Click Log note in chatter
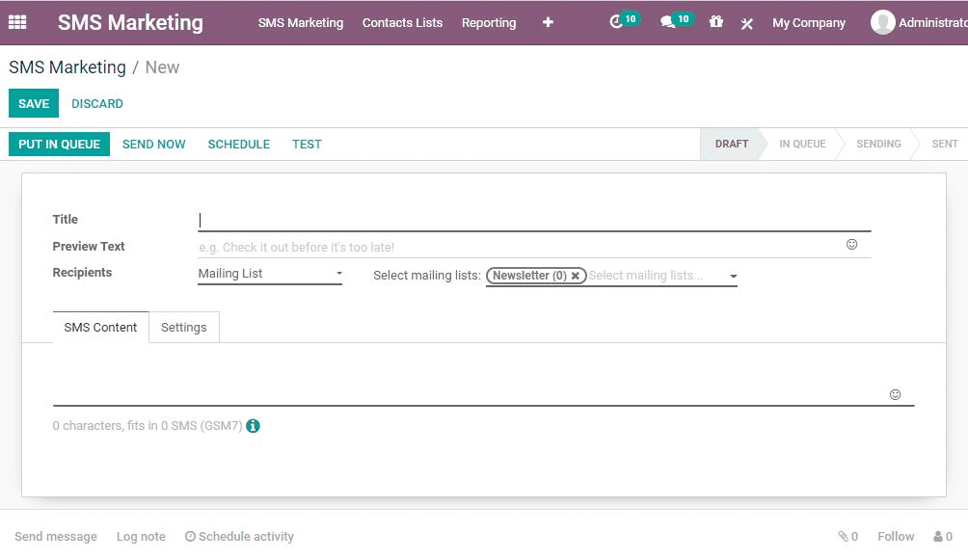The height and width of the screenshot is (560, 968). pyautogui.click(x=141, y=537)
